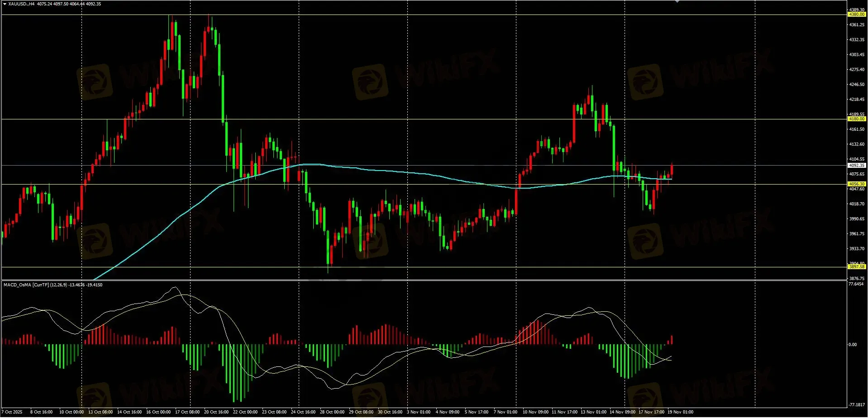Click the 29 Oct 08:00 time label
Image resolution: width=868 pixels, height=418 pixels.
(x=361, y=412)
